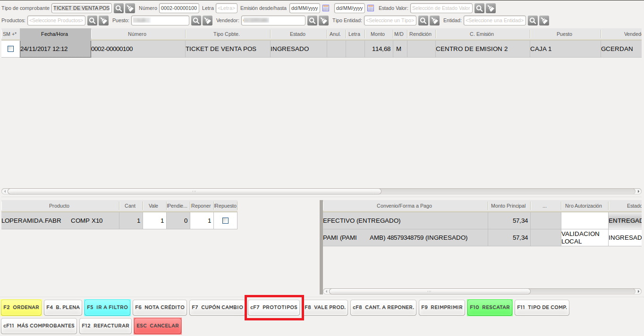Viewport: 644px width, 336px height.
Task: Open the first Emisión date calendar picker
Action: tap(325, 8)
